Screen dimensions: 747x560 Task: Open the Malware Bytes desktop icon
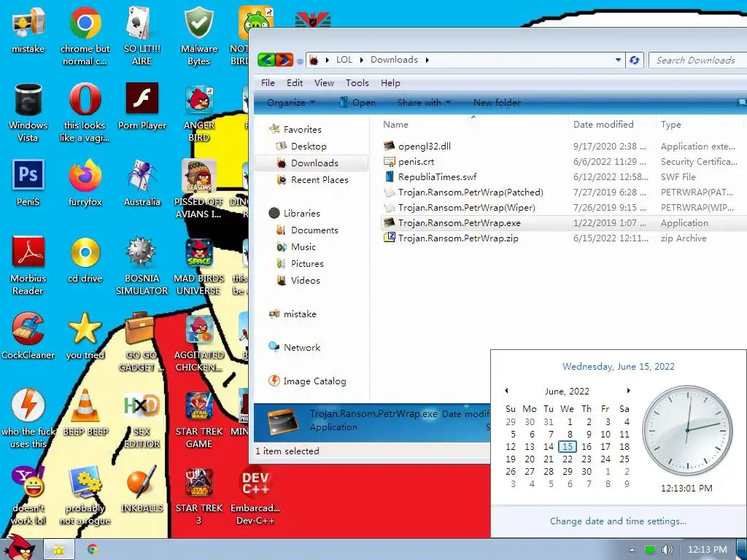click(x=198, y=36)
